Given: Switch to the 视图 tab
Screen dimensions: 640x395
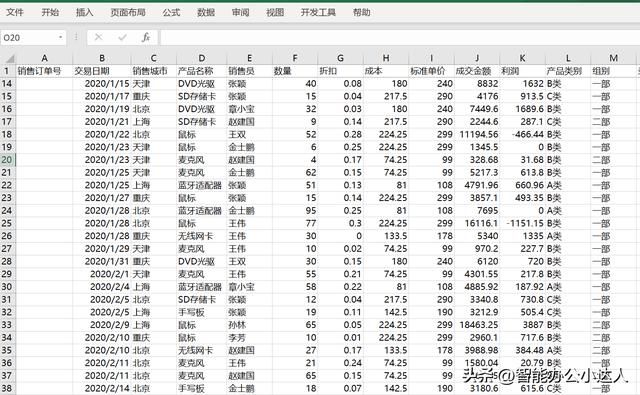Looking at the screenshot, I should 275,12.
